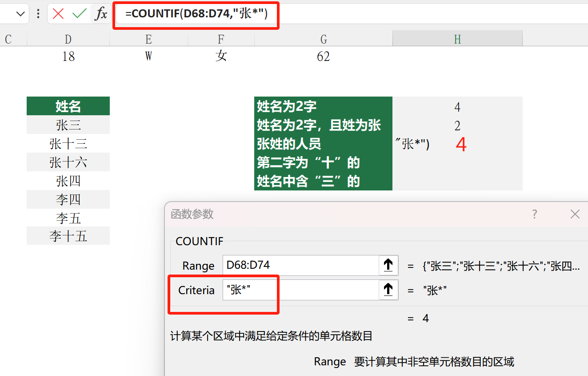Viewport: 588px width, 376px height.
Task: Click the Criteria input field
Action: click(300, 290)
